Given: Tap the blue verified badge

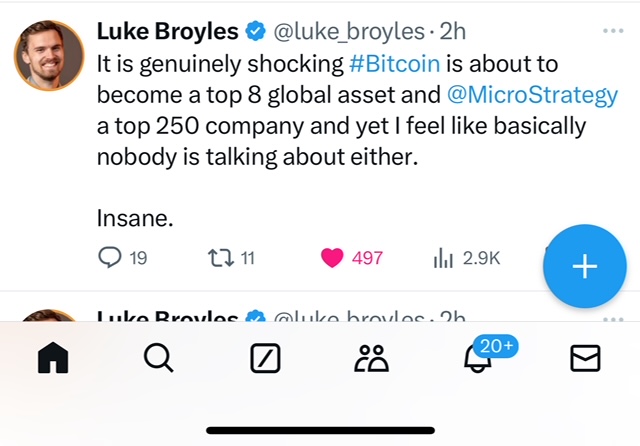Looking at the screenshot, I should point(256,32).
